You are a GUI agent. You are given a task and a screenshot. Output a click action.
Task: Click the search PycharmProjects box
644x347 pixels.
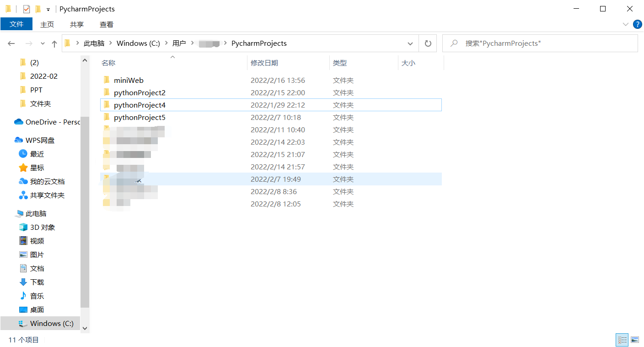click(x=540, y=43)
